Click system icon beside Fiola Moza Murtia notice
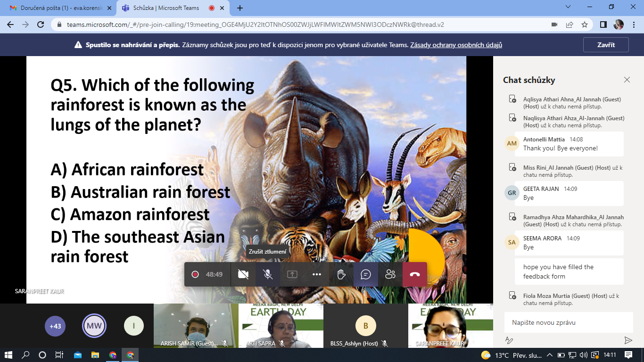The height and width of the screenshot is (362, 644). (512, 296)
